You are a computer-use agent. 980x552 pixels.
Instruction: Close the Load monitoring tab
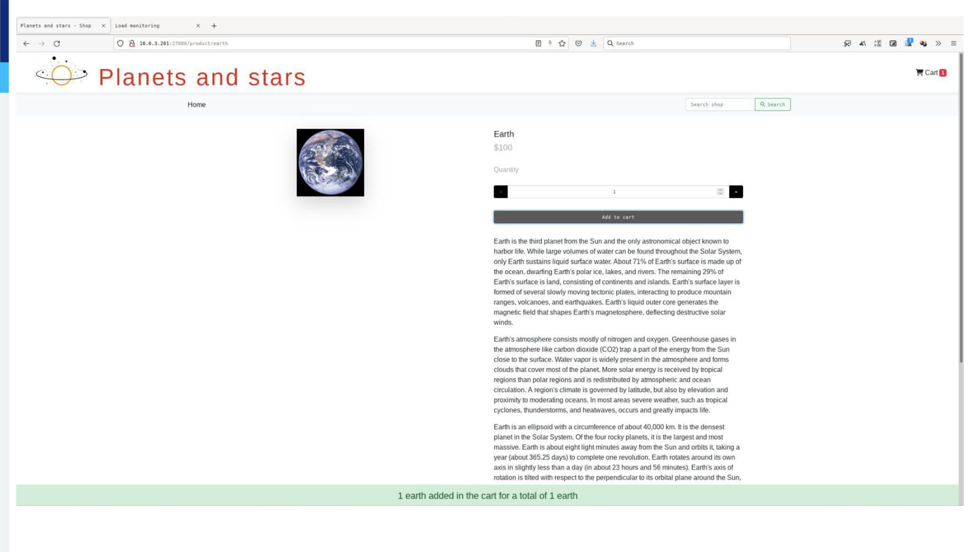(198, 26)
